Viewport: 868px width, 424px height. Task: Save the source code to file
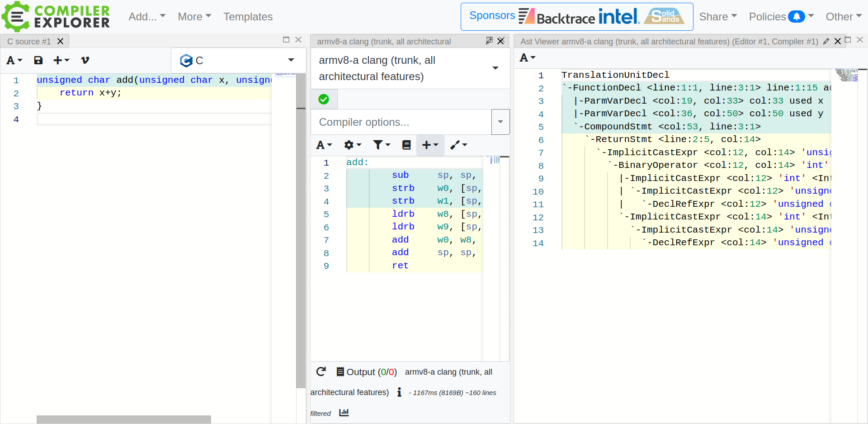pos(38,60)
